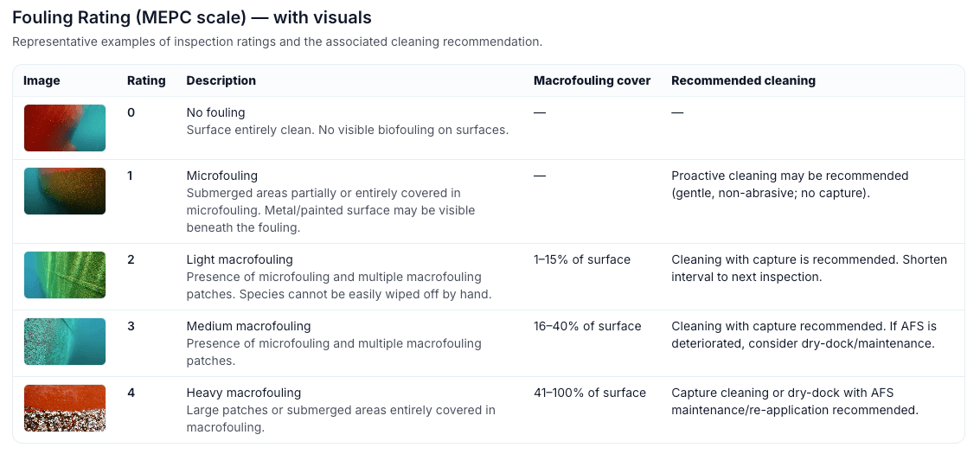Image resolution: width=980 pixels, height=454 pixels.
Task: Select the 'Microfouling' row title
Action: tap(222, 176)
